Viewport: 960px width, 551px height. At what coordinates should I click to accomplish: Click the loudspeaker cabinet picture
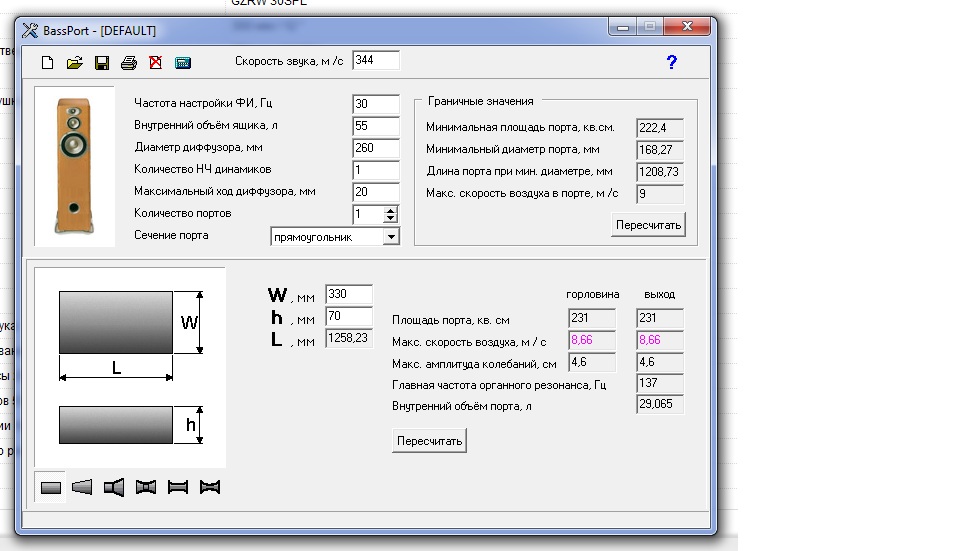(74, 166)
